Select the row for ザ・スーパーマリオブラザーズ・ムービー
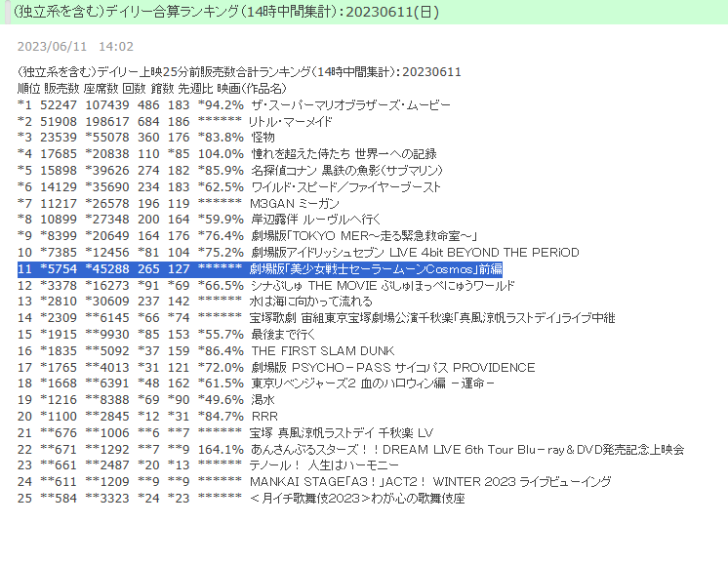Viewport: 728px width, 565px height. click(234, 105)
